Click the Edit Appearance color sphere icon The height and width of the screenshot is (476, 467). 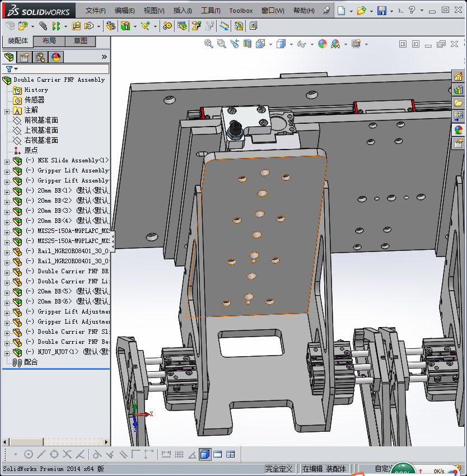tap(322, 44)
